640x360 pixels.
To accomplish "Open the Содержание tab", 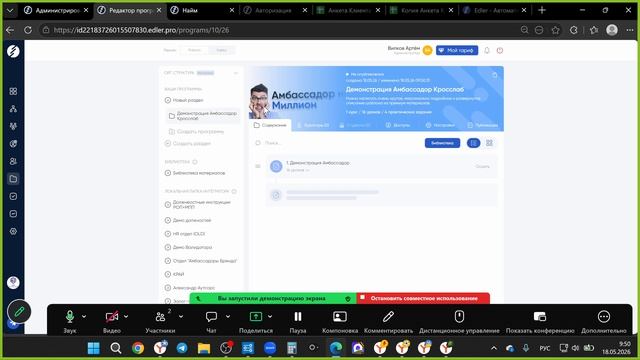I will point(270,125).
